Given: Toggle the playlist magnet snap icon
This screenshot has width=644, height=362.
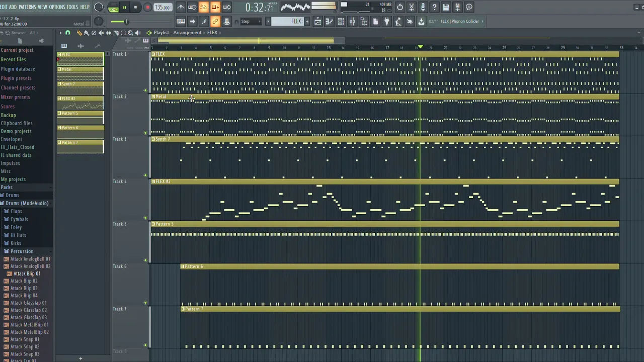Looking at the screenshot, I should pos(68,33).
